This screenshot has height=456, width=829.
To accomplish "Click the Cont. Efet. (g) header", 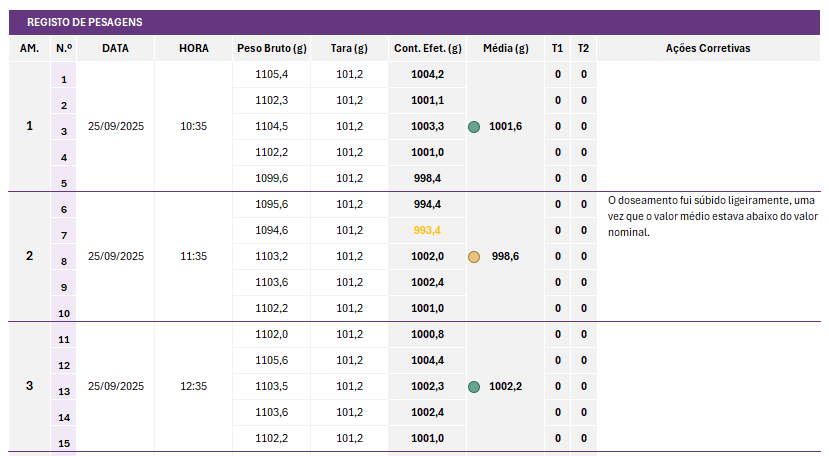I will [x=427, y=48].
